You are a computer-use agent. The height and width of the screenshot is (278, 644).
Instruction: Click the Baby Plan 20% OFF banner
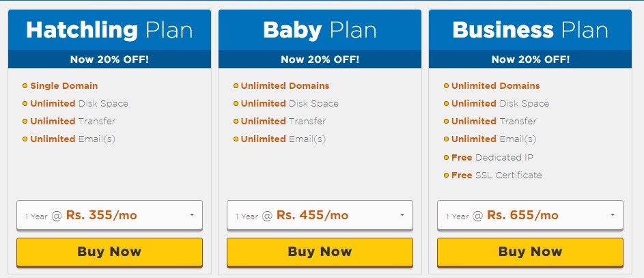click(320, 59)
